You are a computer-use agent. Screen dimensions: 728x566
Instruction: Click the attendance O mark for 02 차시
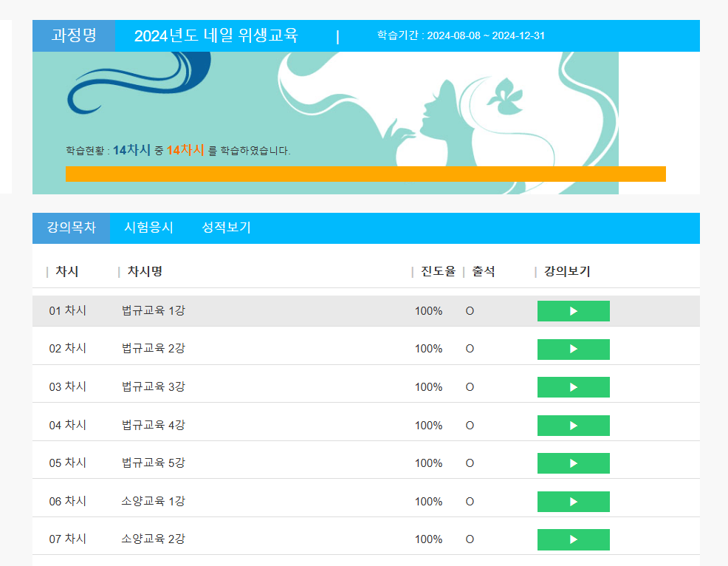pyautogui.click(x=470, y=349)
